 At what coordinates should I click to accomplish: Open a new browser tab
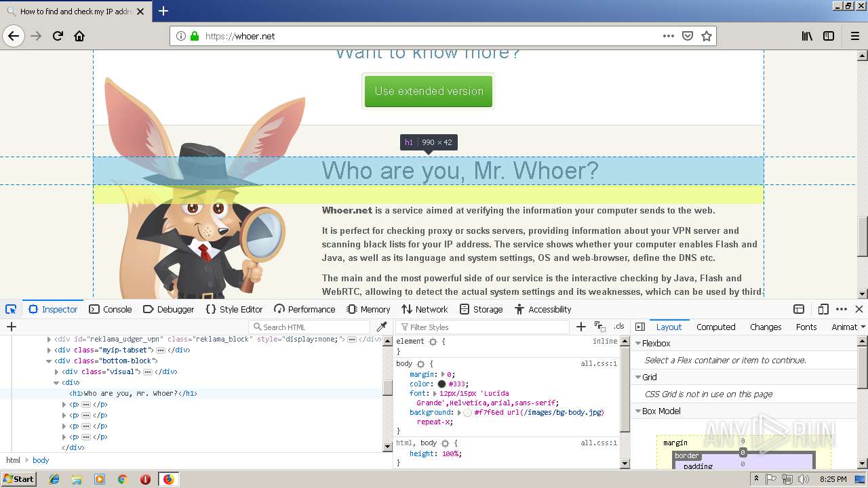[163, 11]
